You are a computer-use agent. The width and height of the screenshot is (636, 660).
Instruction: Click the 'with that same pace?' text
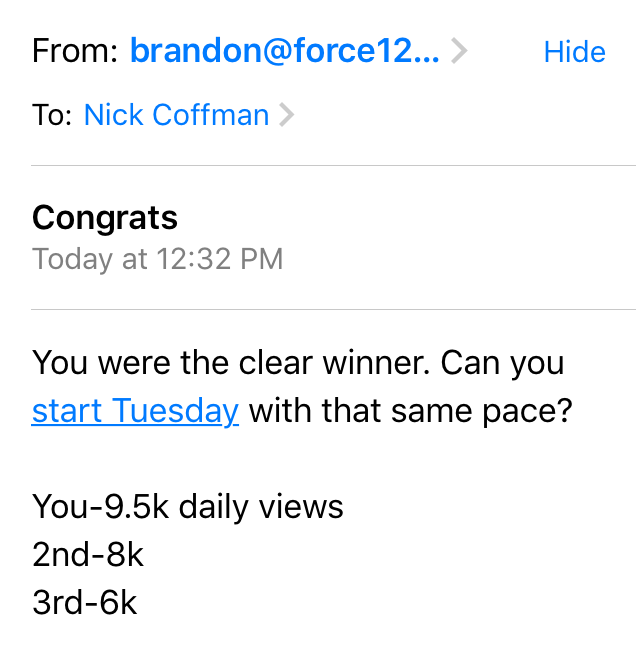(x=410, y=411)
